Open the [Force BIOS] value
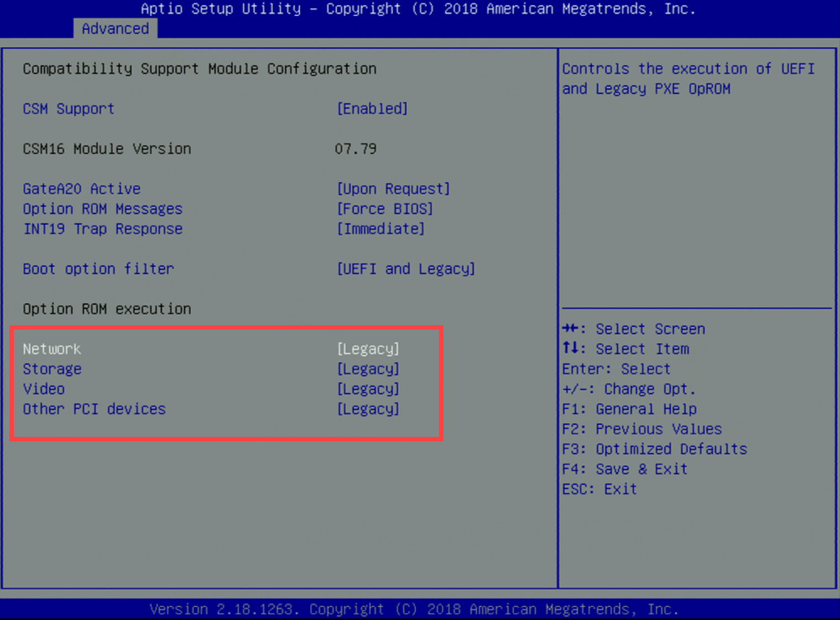The width and height of the screenshot is (840, 620). tap(385, 209)
